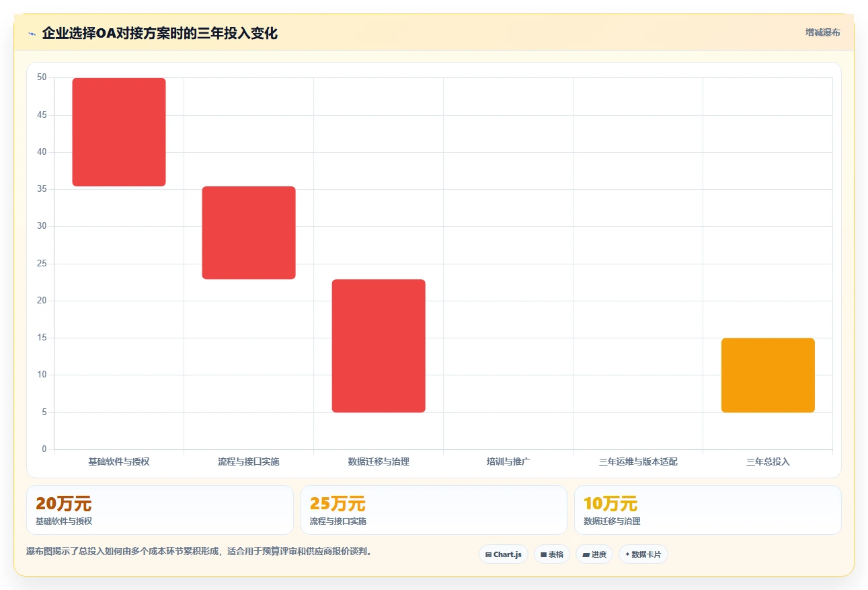Click the y-axis value 35
Image resolution: width=868 pixels, height=590 pixels.
[42, 189]
